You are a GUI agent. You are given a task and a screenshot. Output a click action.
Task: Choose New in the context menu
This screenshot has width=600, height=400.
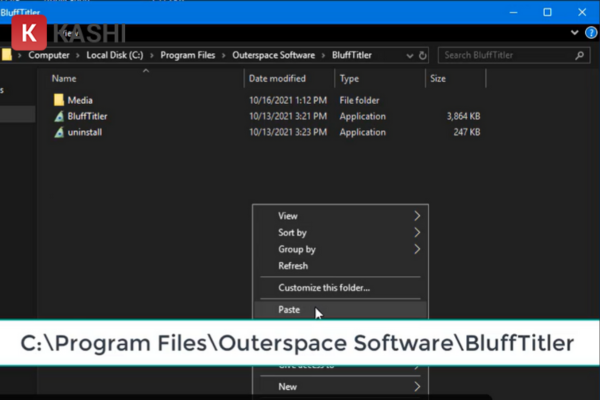[x=340, y=387]
